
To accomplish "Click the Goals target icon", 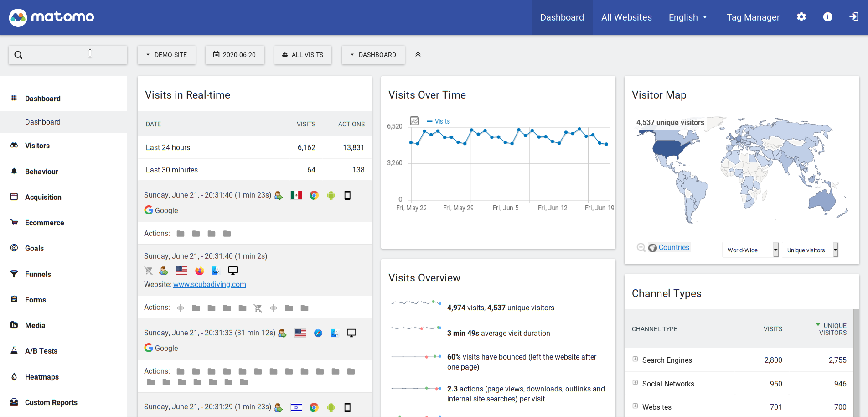I will click(x=14, y=248).
